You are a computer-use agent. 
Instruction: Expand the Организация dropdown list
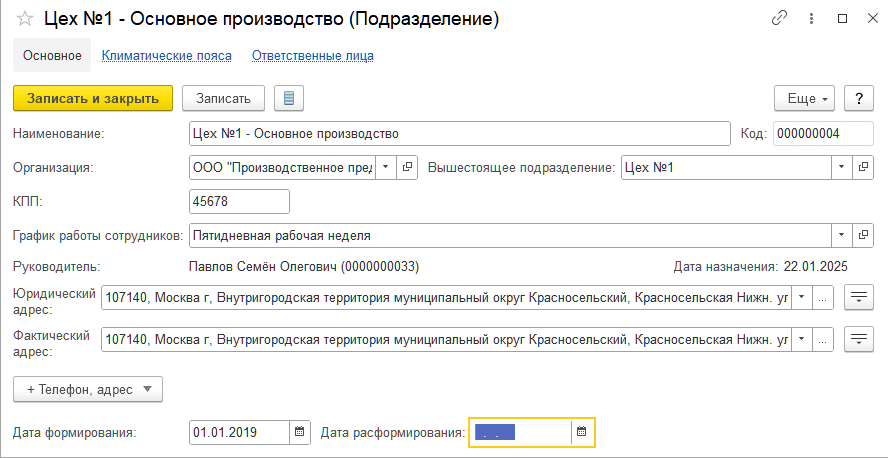pyautogui.click(x=386, y=168)
